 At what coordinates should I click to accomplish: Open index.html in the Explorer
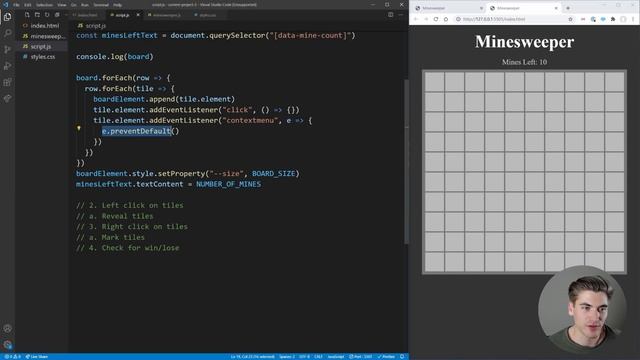click(x=41, y=25)
